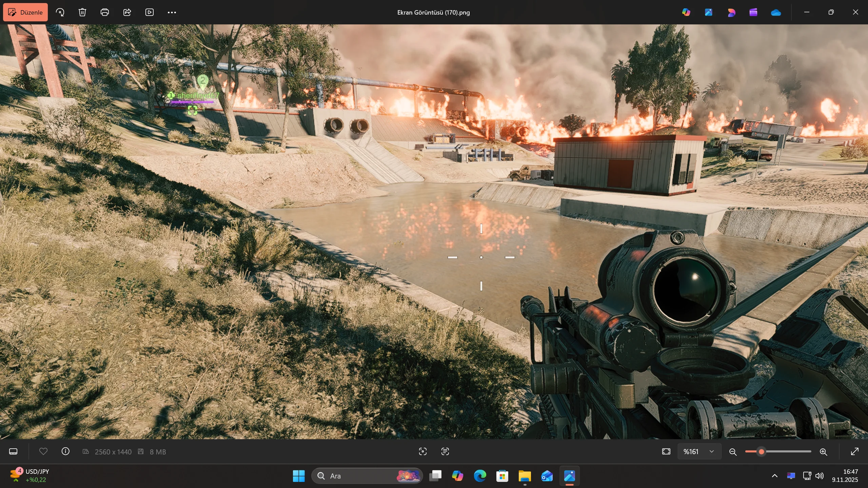Enter fullscreen with the expand arrows icon
The height and width of the screenshot is (488, 868).
click(854, 451)
